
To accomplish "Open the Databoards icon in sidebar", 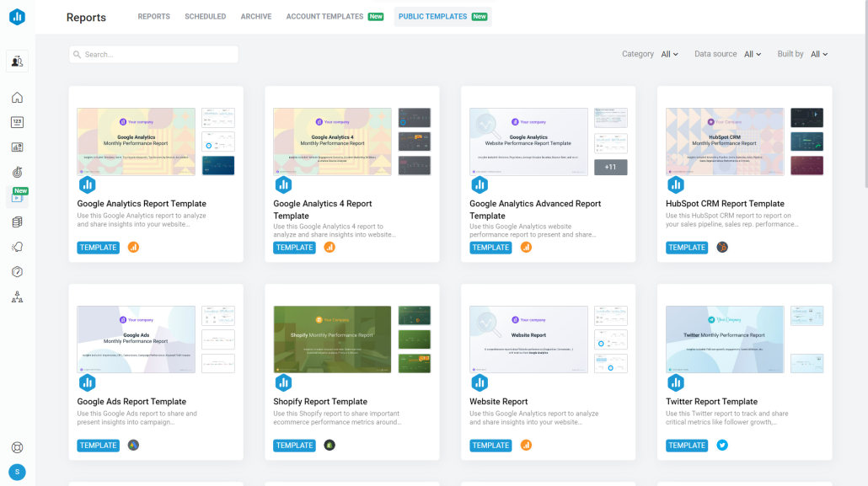I will [x=17, y=147].
